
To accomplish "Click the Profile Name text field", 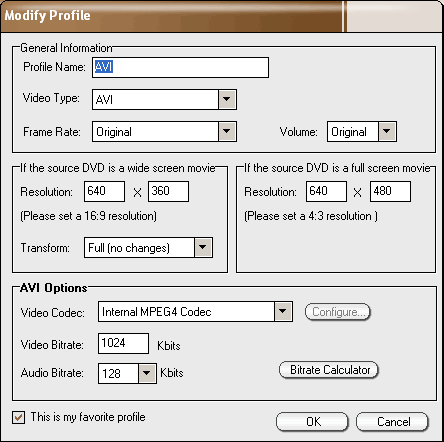I will point(180,68).
